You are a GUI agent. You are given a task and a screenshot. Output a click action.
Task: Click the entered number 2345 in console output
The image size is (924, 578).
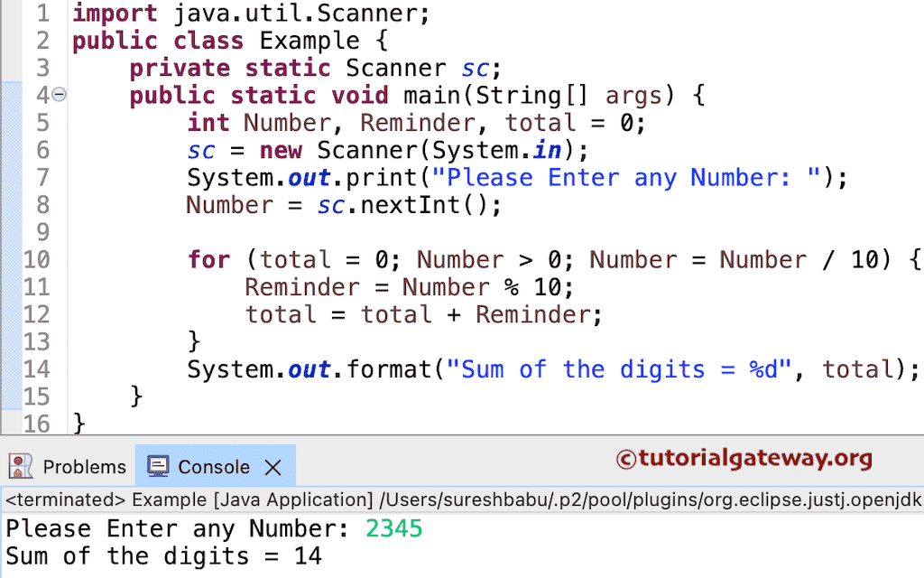pyautogui.click(x=393, y=527)
